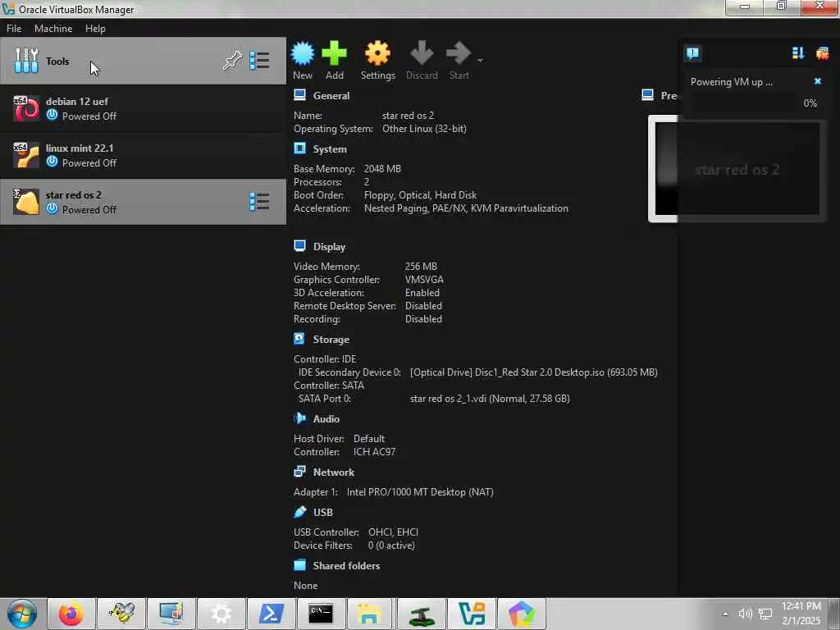Image resolution: width=840 pixels, height=630 pixels.
Task: Click the ICH AC97 audio controller value
Action: [x=374, y=452]
